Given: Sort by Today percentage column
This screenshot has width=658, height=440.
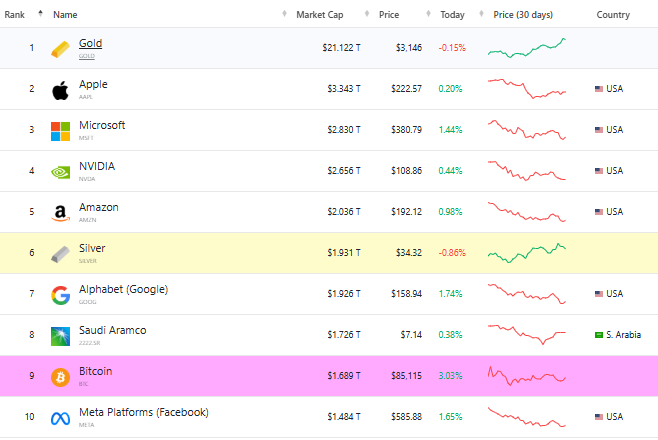Looking at the screenshot, I should pos(452,15).
